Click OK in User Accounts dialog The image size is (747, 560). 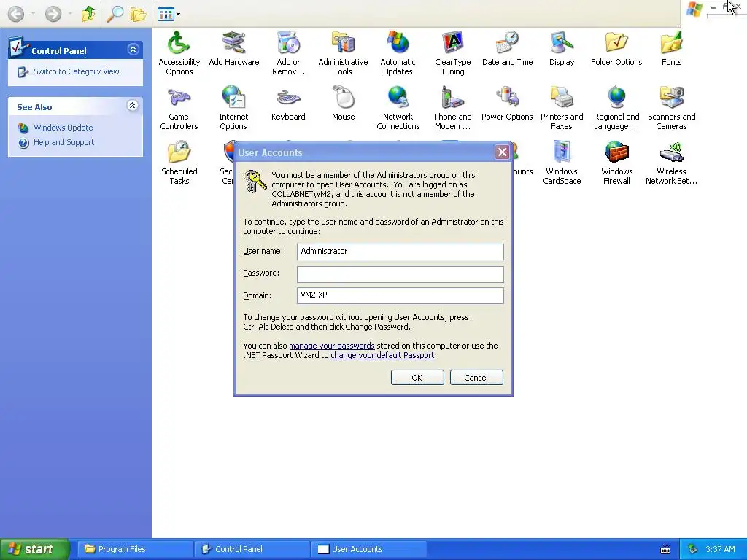417,378
